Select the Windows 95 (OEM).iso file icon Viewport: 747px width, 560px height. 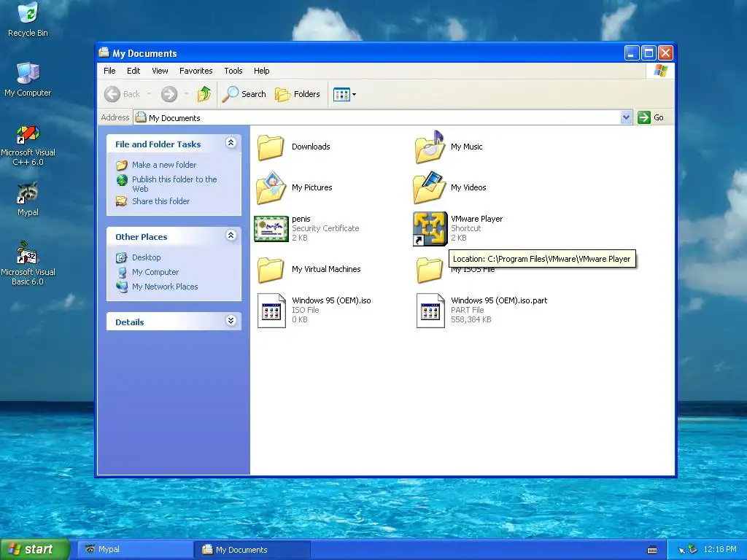point(271,311)
